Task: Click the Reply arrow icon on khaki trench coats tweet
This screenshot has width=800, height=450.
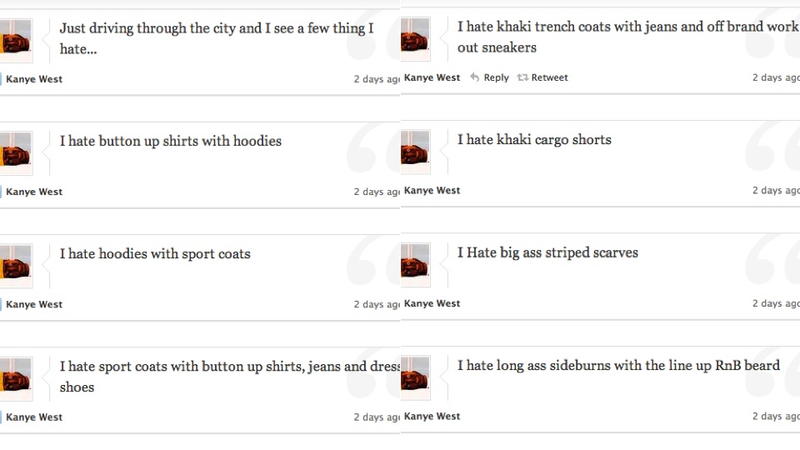Action: pyautogui.click(x=474, y=77)
